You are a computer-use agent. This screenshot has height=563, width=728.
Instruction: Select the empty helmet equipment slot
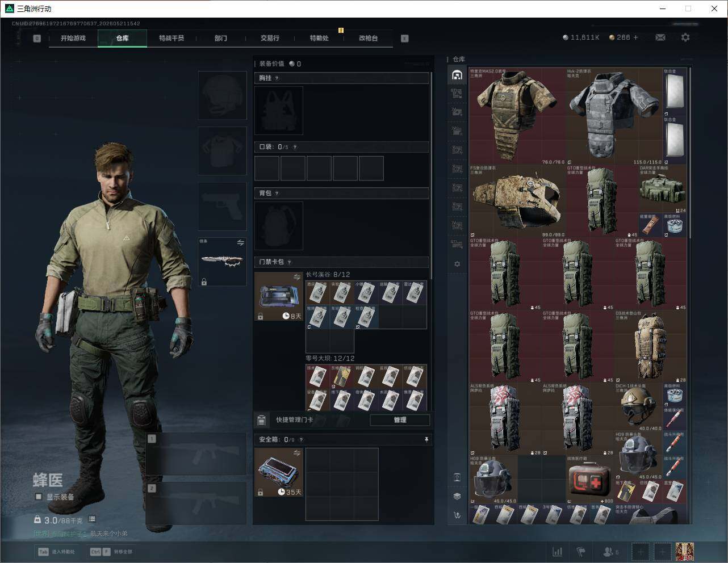point(223,95)
